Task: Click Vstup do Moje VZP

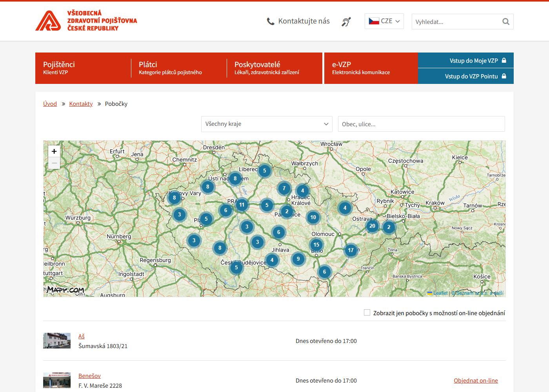Action: click(466, 60)
